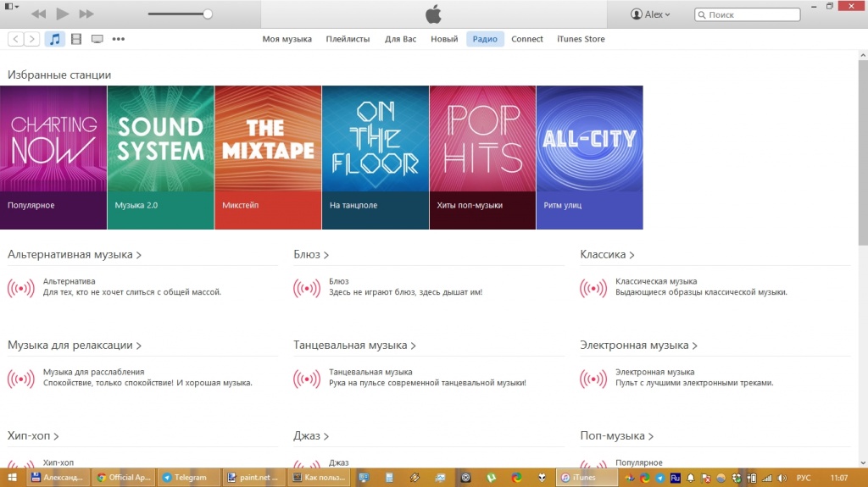Click the vertical scrollbar thumb
The image size is (868, 487).
(x=863, y=152)
